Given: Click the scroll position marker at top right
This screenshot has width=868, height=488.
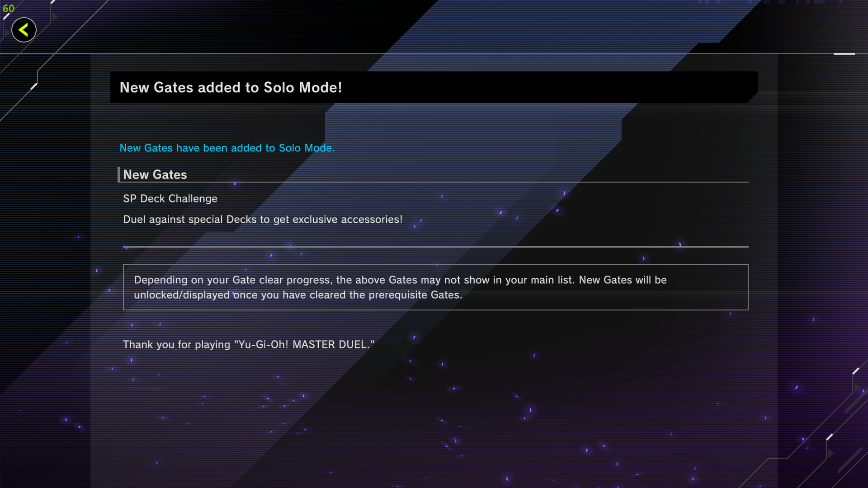Looking at the screenshot, I should 844,54.
